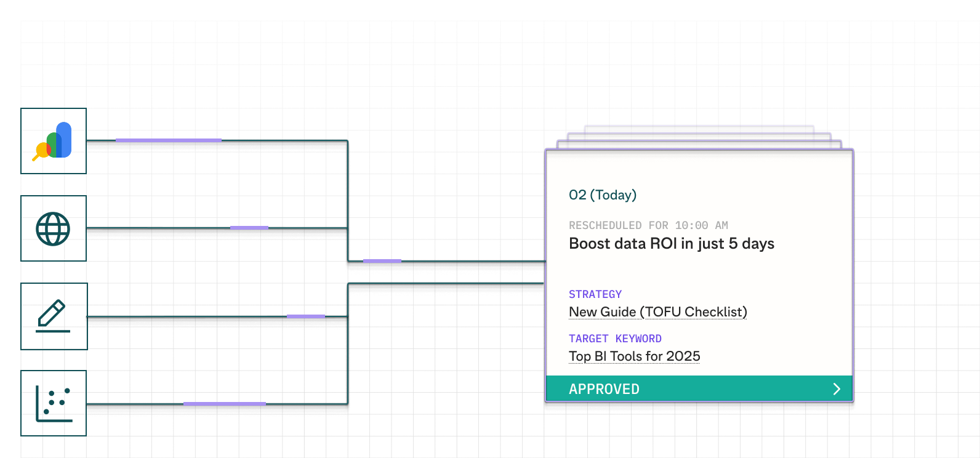Click the 02 (Today) date heading
The height and width of the screenshot is (458, 980).
(602, 195)
